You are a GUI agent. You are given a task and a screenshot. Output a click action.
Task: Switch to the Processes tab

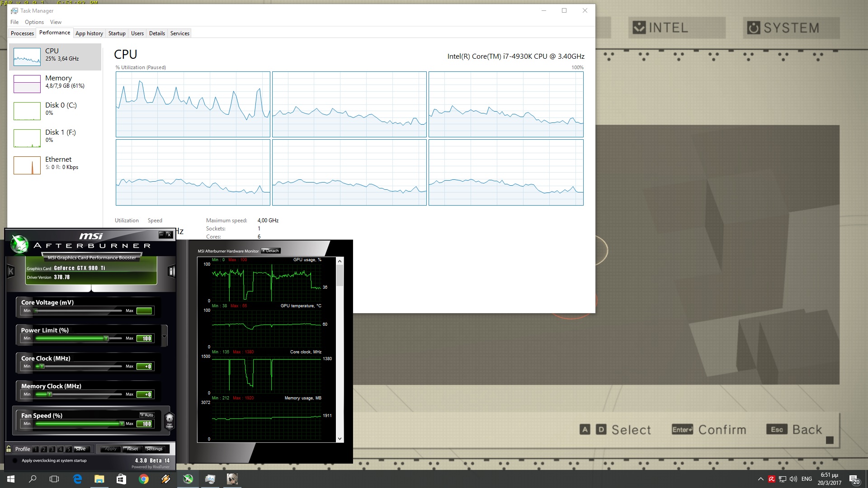(x=22, y=33)
